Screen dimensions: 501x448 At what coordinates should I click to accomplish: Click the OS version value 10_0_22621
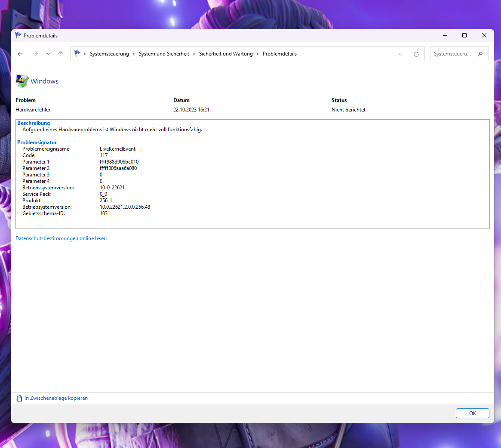tap(112, 187)
